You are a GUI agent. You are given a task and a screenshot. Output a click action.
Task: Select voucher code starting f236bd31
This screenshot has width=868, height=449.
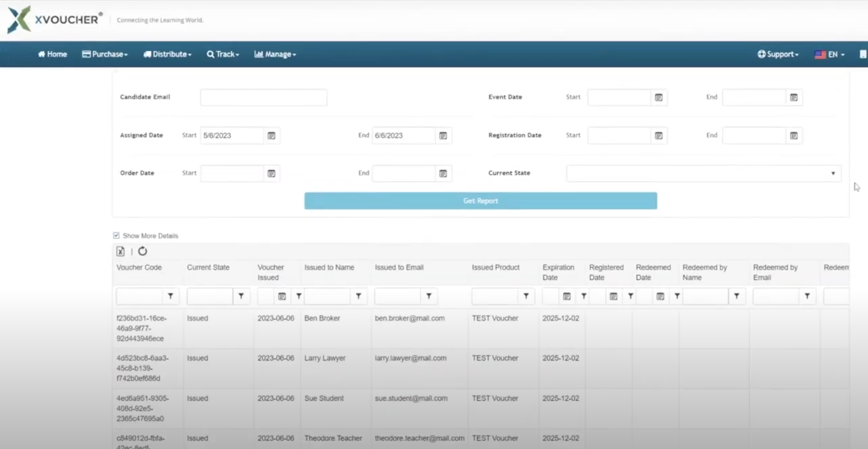pos(141,329)
